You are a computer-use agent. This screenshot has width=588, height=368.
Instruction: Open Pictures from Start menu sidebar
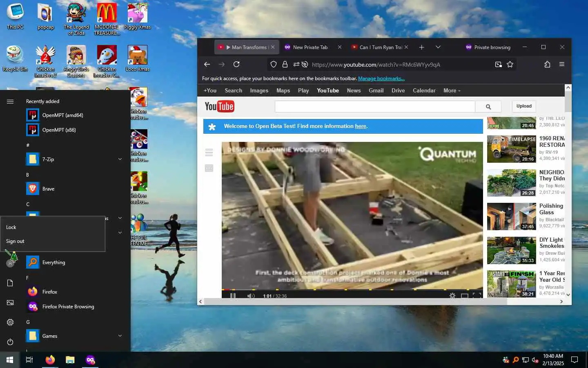click(10, 303)
